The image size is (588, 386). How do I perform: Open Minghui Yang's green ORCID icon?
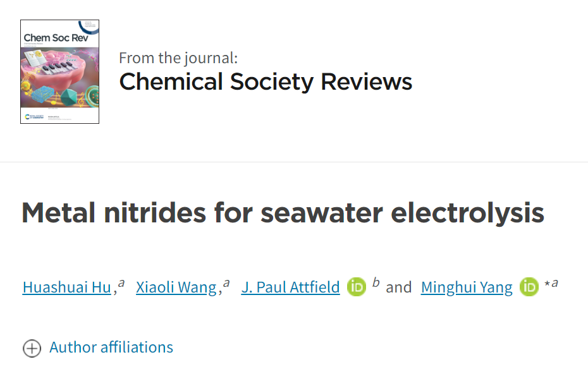coord(529,287)
